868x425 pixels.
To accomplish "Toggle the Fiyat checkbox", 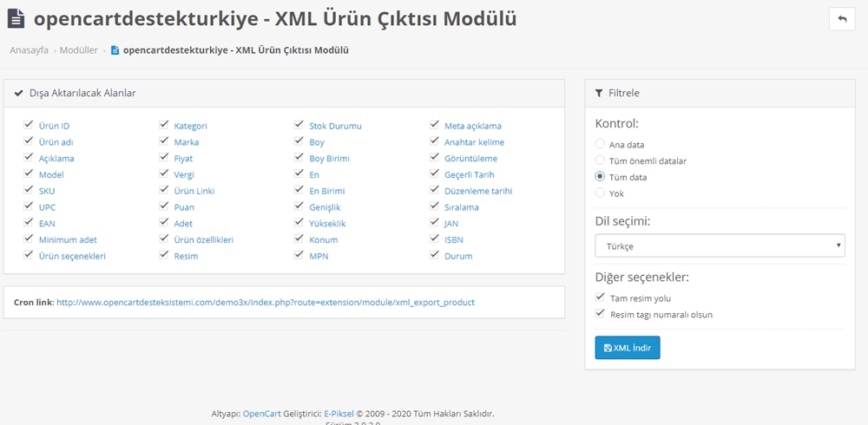I will [x=163, y=157].
